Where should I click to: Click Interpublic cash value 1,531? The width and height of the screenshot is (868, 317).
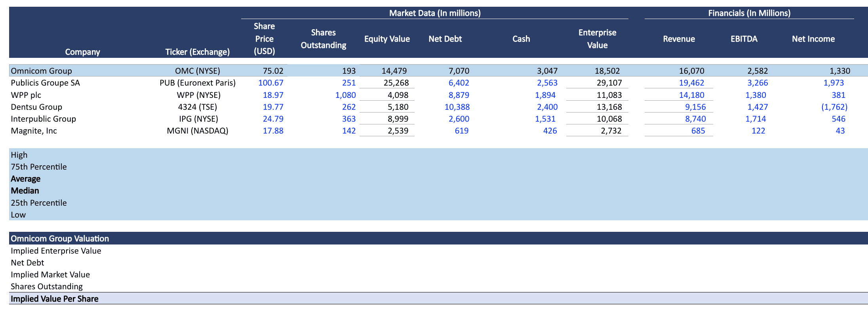545,119
